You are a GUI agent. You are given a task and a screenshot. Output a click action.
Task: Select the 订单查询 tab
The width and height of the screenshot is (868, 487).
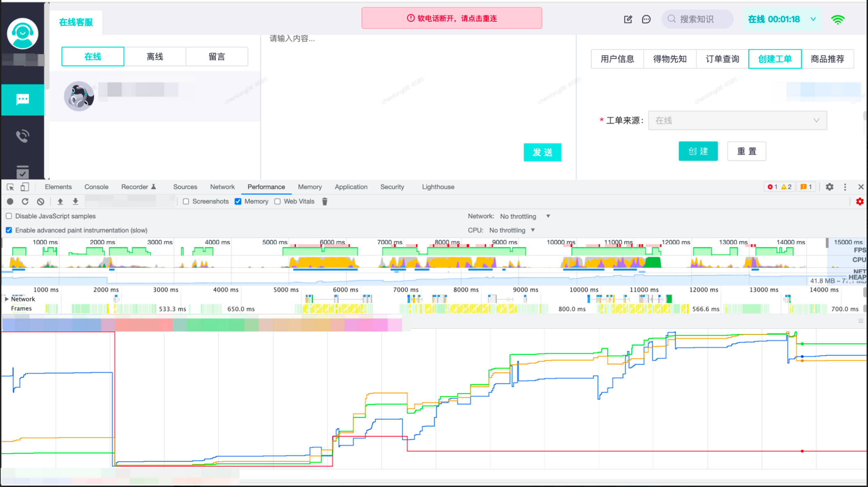tap(722, 59)
